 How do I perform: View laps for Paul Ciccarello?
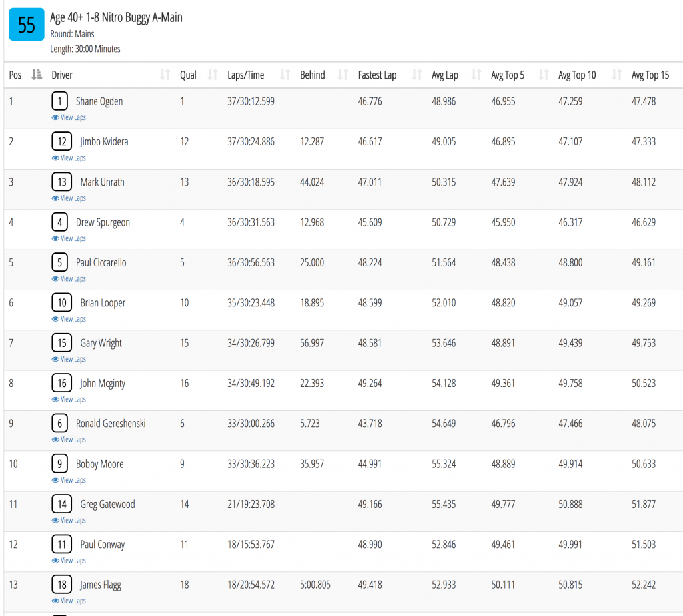[x=69, y=278]
